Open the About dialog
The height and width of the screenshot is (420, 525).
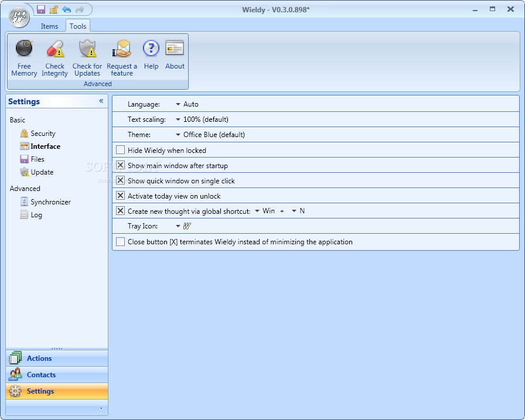[175, 55]
